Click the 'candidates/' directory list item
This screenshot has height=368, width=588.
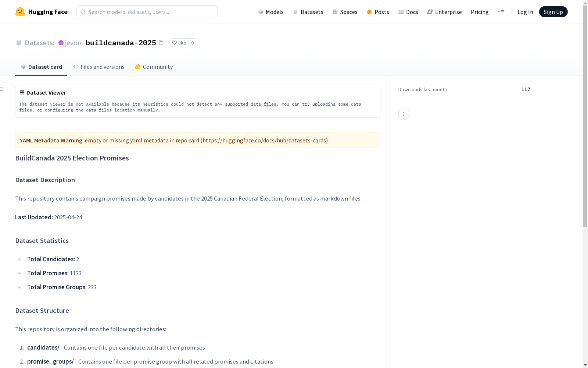coord(116,347)
